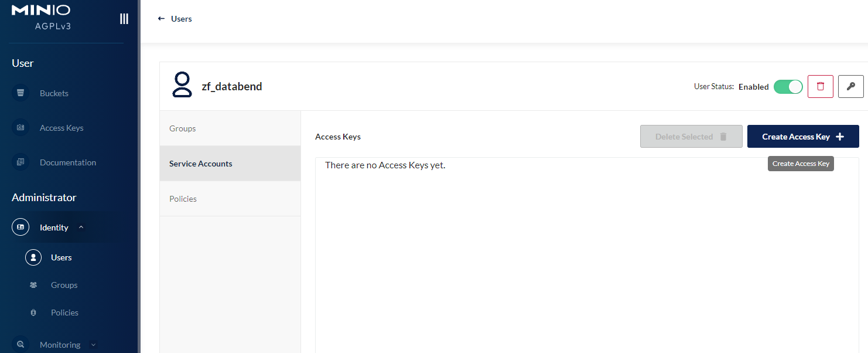Image resolution: width=868 pixels, height=353 pixels.
Task: Switch to the Groups tab
Action: (x=230, y=128)
